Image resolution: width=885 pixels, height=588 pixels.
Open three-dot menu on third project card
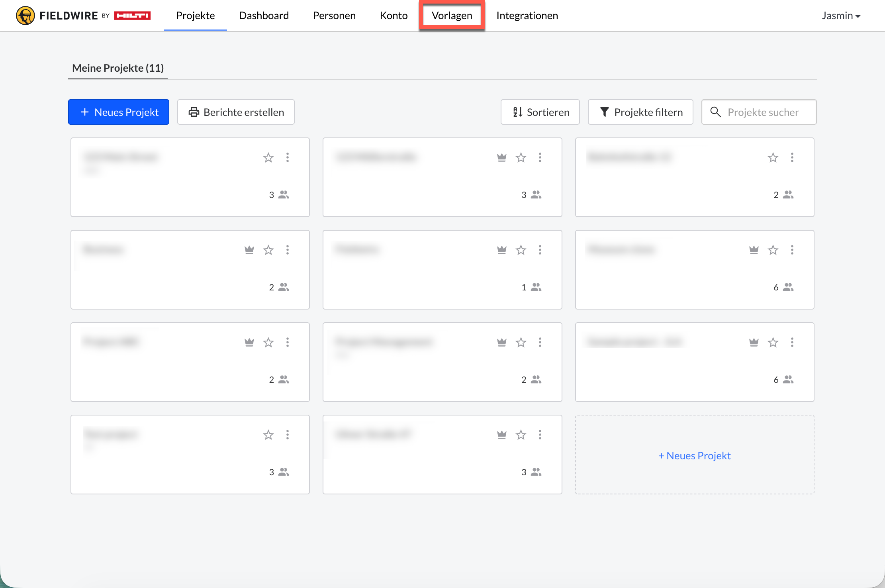pos(792,157)
